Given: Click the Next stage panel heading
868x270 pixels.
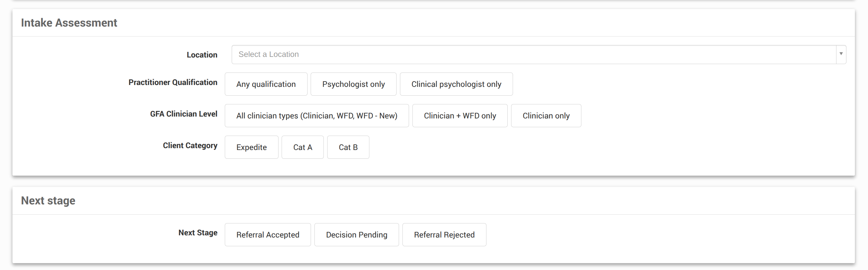Looking at the screenshot, I should coord(48,201).
